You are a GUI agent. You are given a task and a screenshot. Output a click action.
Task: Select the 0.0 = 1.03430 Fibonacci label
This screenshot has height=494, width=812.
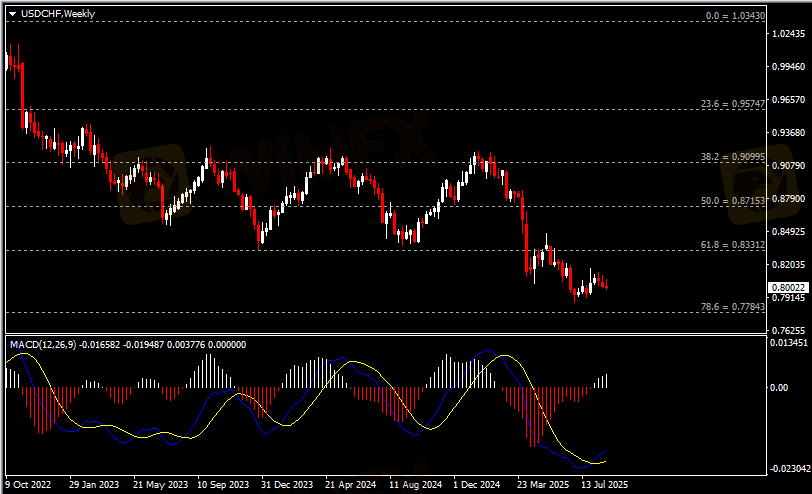(x=735, y=16)
